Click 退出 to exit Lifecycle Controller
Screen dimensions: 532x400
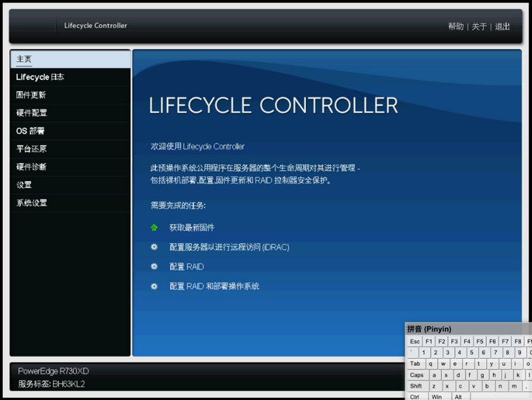point(502,27)
